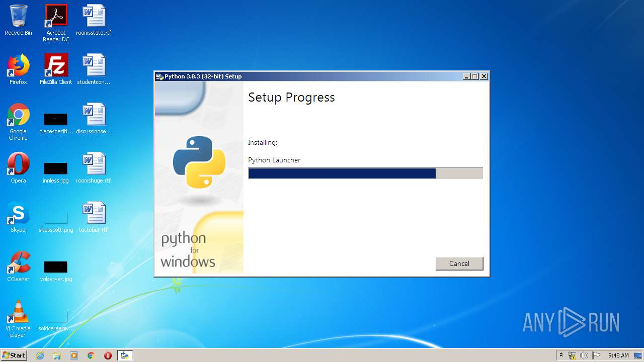Select the VLC media player shortcut
644x362 pixels.
[18, 319]
